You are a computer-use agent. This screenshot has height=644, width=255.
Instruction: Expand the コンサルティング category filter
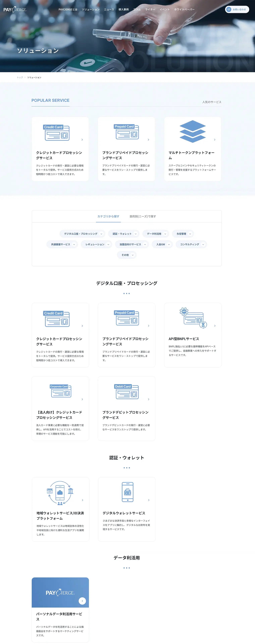(x=191, y=244)
